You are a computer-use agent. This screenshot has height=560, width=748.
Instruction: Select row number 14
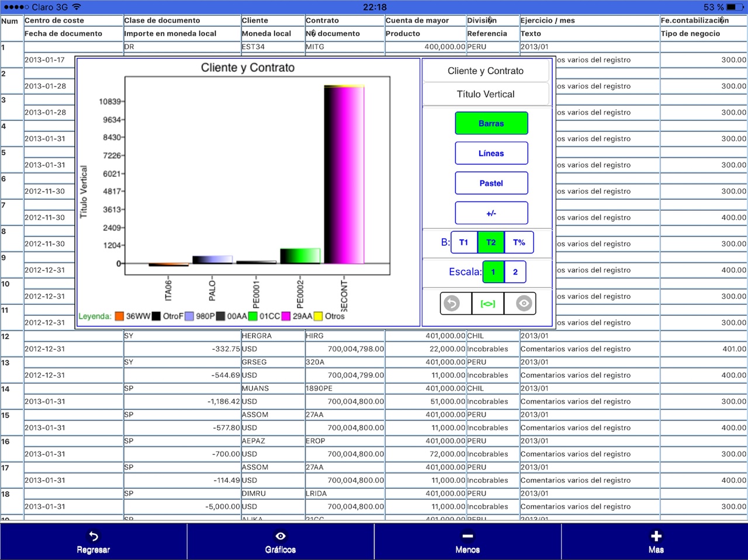click(x=12, y=395)
